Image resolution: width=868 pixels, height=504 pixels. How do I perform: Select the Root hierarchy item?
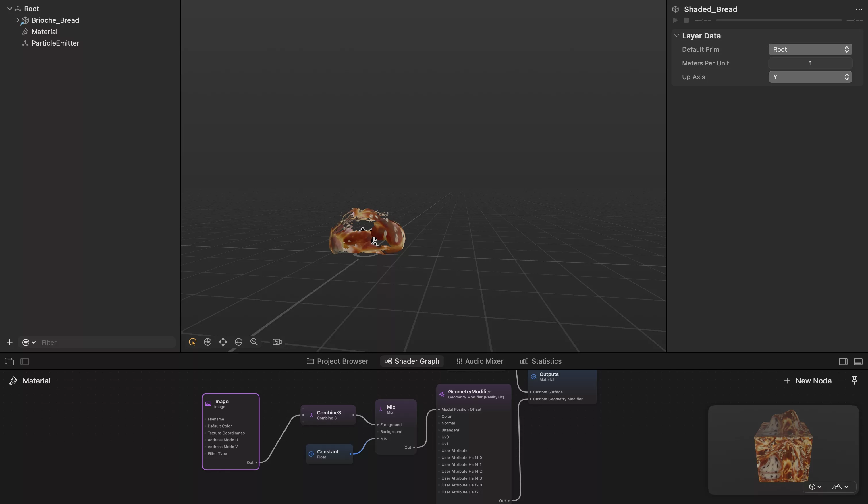[x=31, y=9]
